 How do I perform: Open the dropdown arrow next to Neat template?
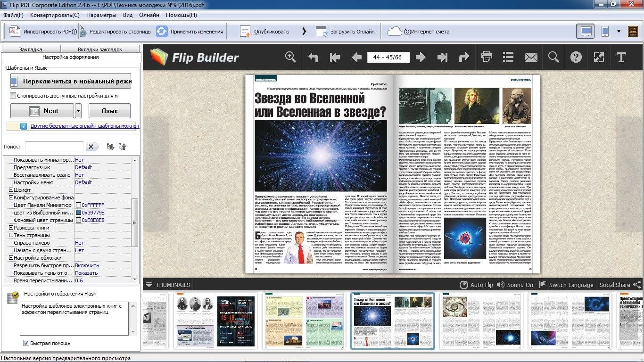click(x=78, y=111)
